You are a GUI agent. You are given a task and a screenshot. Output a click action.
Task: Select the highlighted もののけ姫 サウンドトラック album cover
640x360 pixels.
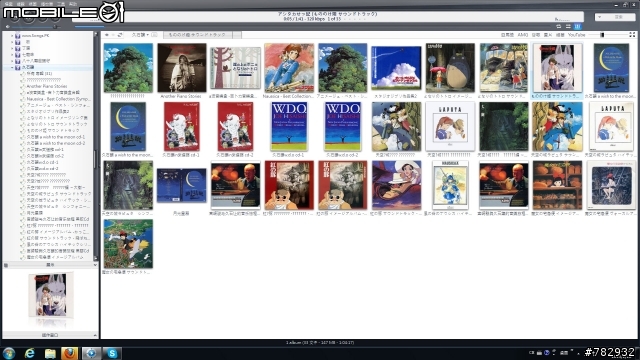click(x=557, y=68)
